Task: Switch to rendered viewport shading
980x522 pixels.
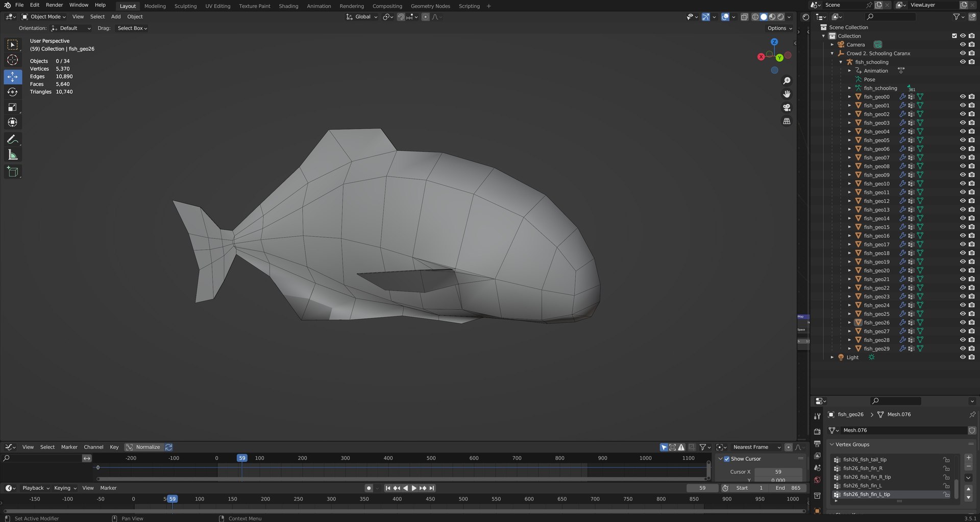Action: [x=780, y=17]
